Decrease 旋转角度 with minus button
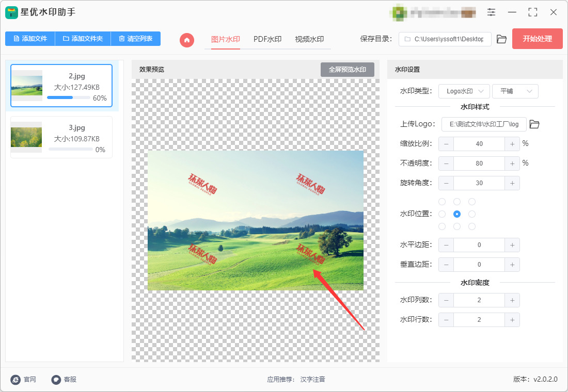568x392 pixels. (446, 183)
